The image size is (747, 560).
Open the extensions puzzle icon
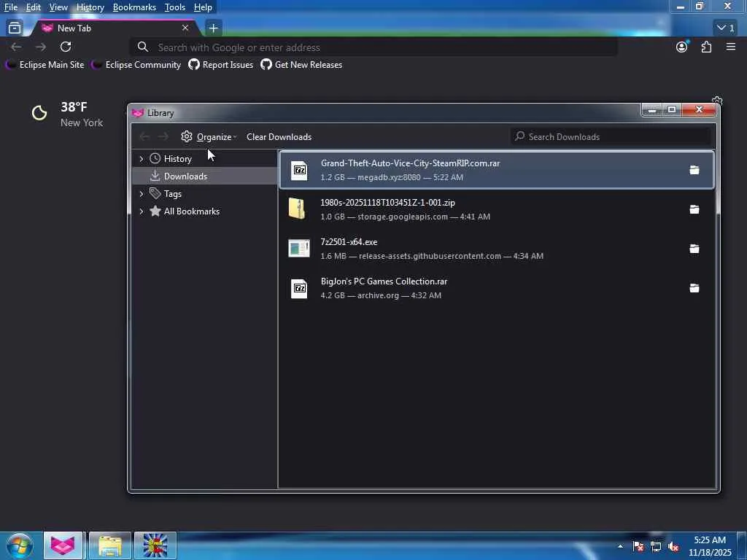(x=706, y=47)
